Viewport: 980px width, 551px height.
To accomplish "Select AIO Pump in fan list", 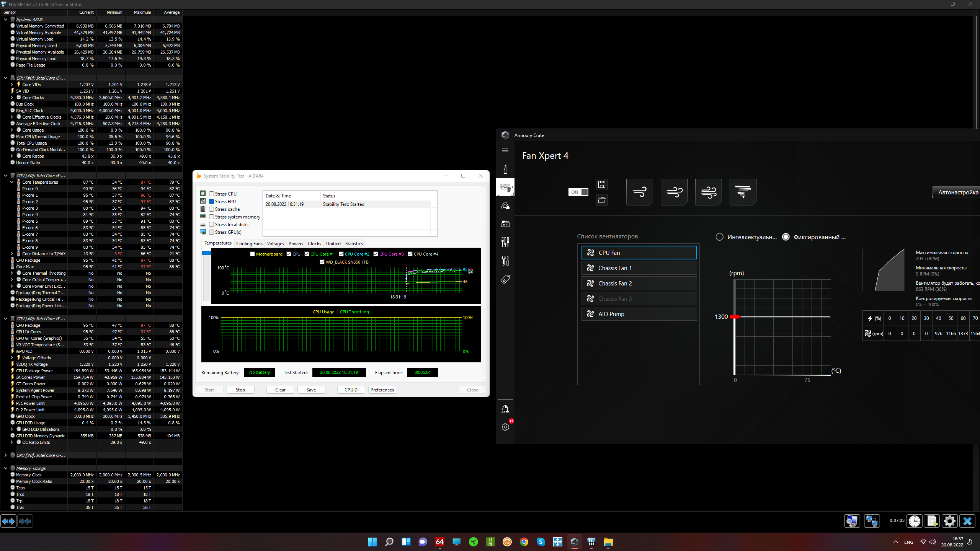I will tap(639, 314).
